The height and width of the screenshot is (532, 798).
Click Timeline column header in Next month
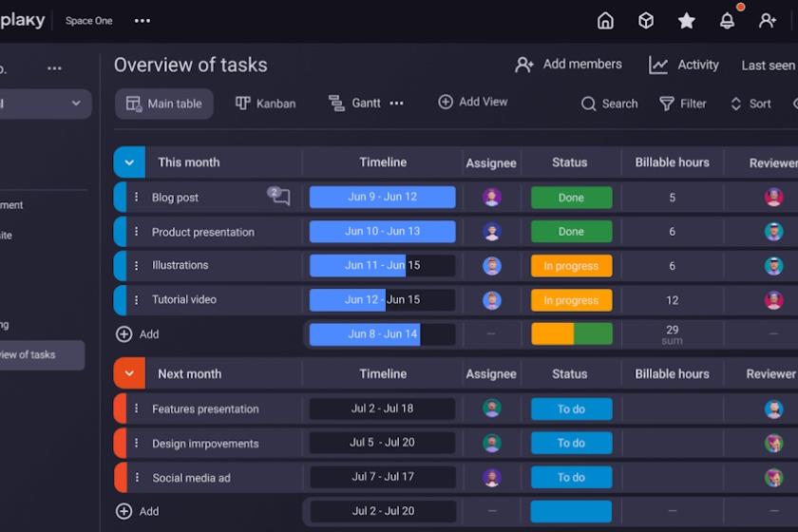[x=383, y=373]
